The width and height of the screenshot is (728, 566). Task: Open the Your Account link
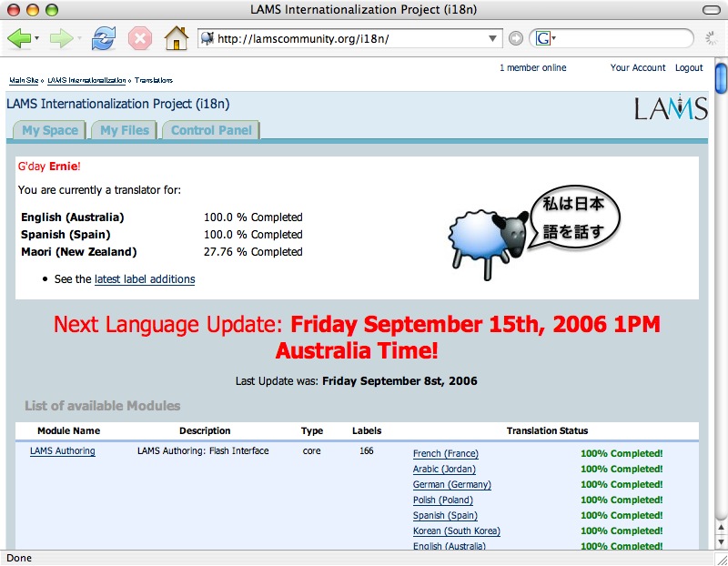click(x=638, y=68)
